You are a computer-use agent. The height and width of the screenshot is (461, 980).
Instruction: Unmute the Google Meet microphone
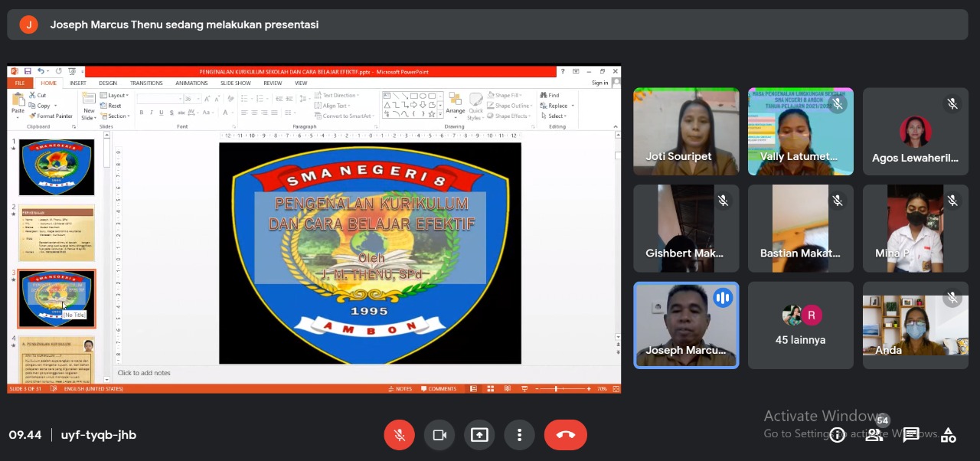tap(399, 435)
